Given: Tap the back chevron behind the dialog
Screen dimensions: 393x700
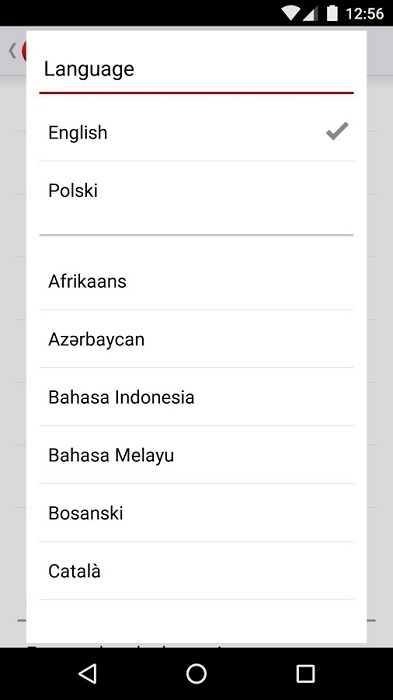Looking at the screenshot, I should (x=13, y=51).
